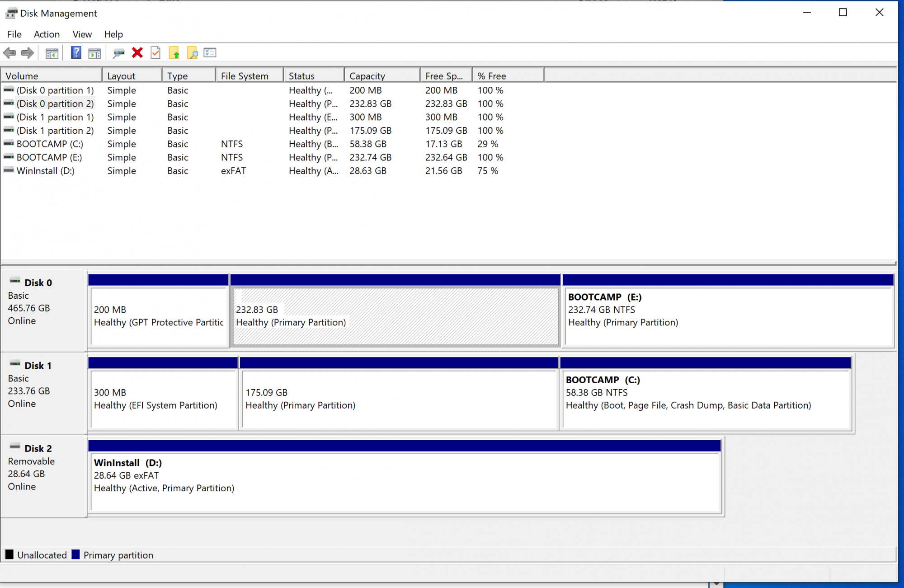This screenshot has width=904, height=588.
Task: Sort by the File System column header
Action: 250,75
